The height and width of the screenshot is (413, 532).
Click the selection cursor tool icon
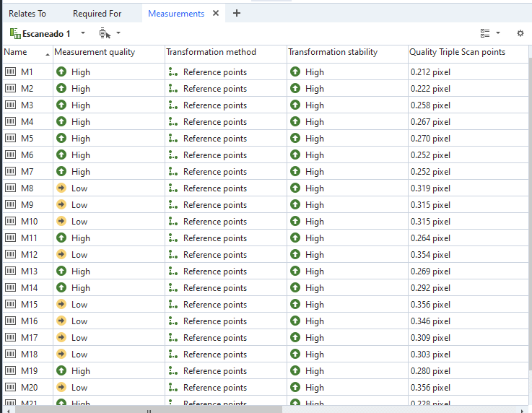coord(105,33)
